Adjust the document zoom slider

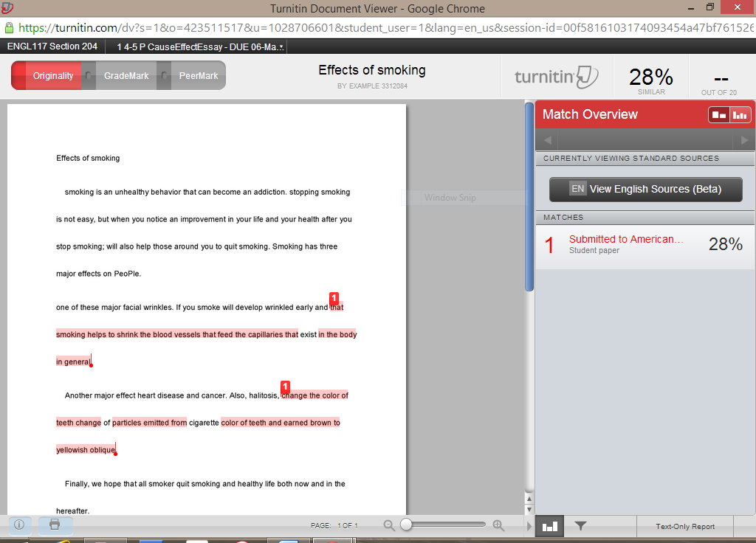coord(407,525)
